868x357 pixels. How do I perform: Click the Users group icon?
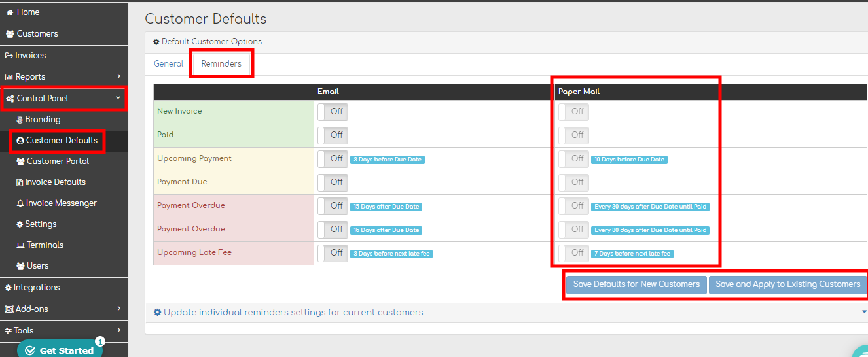(20, 266)
